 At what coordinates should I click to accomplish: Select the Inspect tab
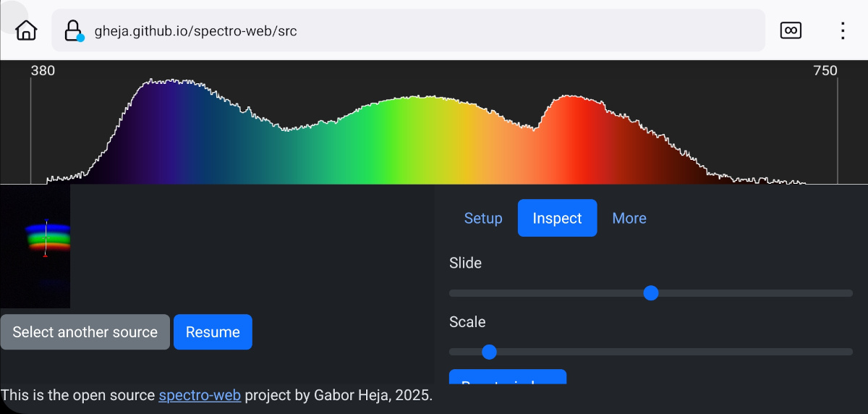pos(557,218)
